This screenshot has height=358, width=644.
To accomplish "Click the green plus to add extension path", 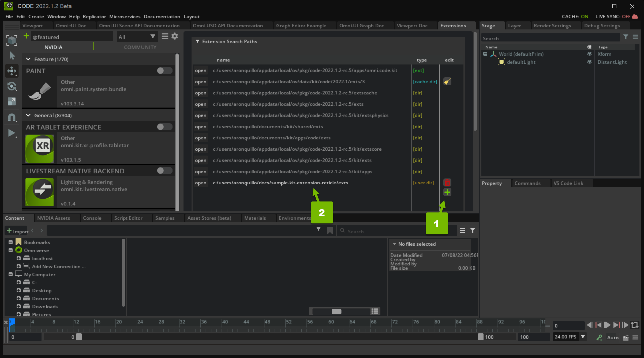I will (x=447, y=192).
